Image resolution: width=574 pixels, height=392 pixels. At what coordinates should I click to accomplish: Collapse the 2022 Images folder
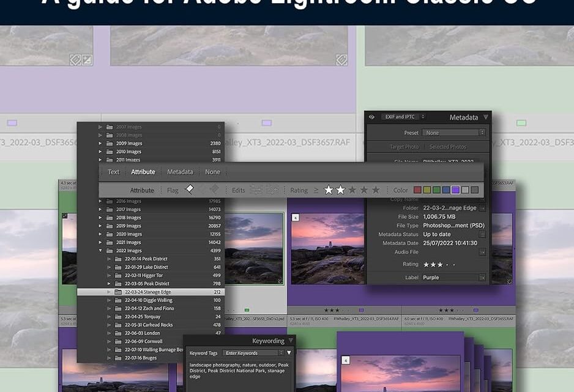pyautogui.click(x=100, y=251)
